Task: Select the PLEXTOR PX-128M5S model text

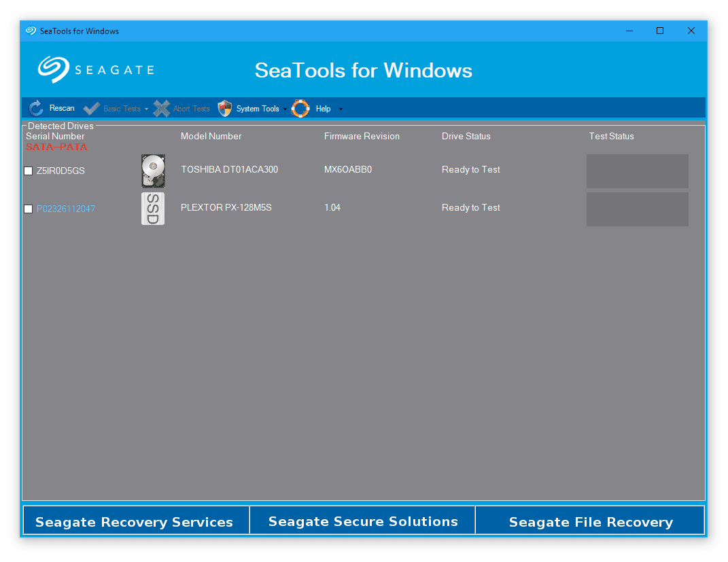Action: [226, 207]
